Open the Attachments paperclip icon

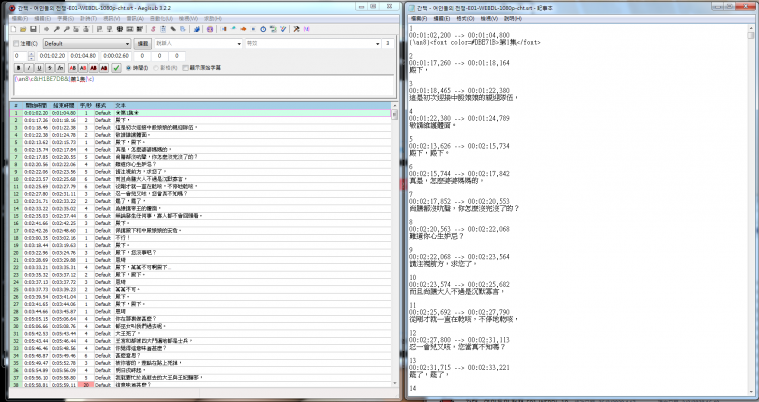click(x=173, y=29)
